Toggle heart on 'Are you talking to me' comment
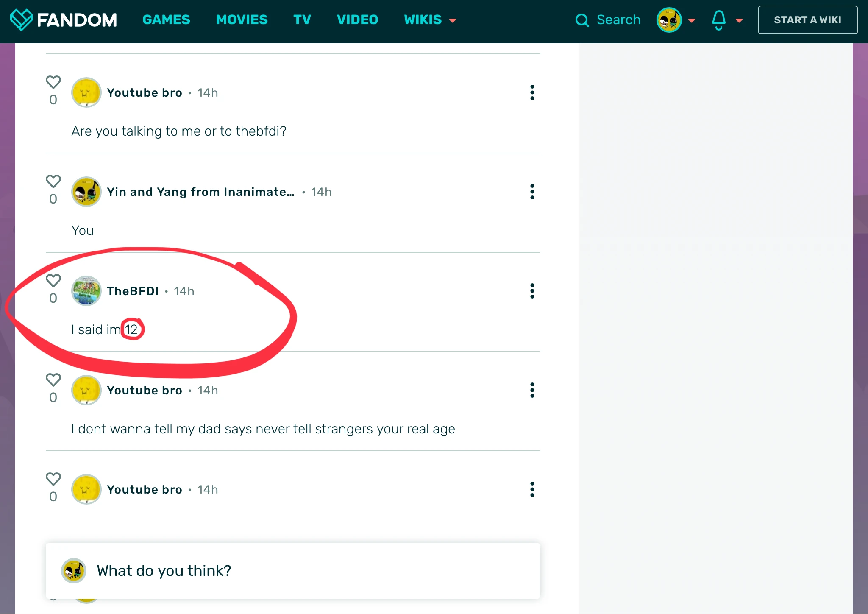Image resolution: width=868 pixels, height=614 pixels. coord(53,82)
